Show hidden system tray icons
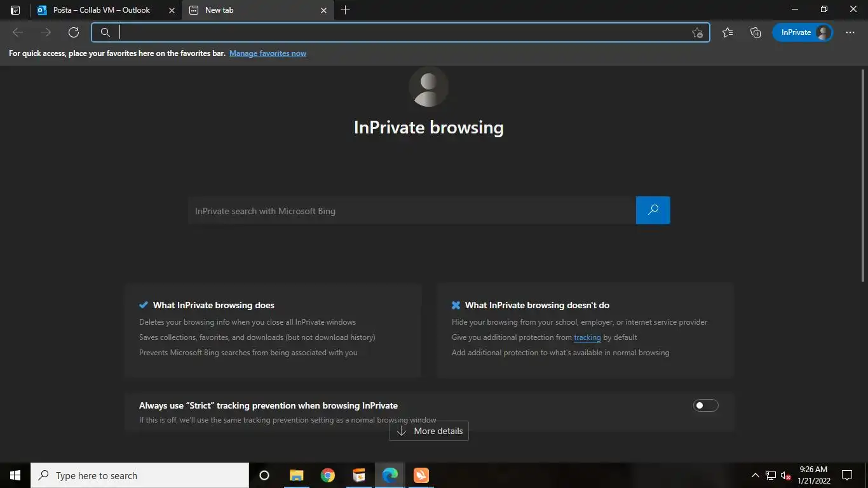868x488 pixels. tap(755, 475)
